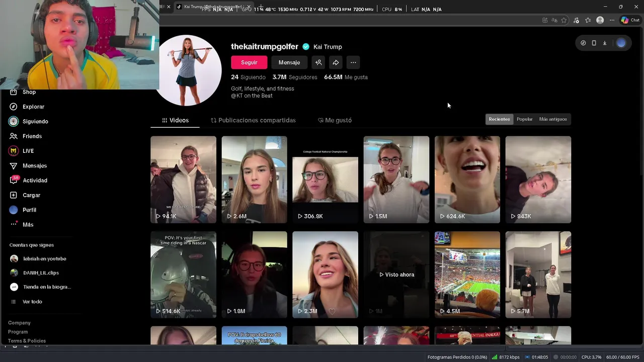Open Copilot Chat button
Screen dimensions: 644x362
(x=630, y=20)
